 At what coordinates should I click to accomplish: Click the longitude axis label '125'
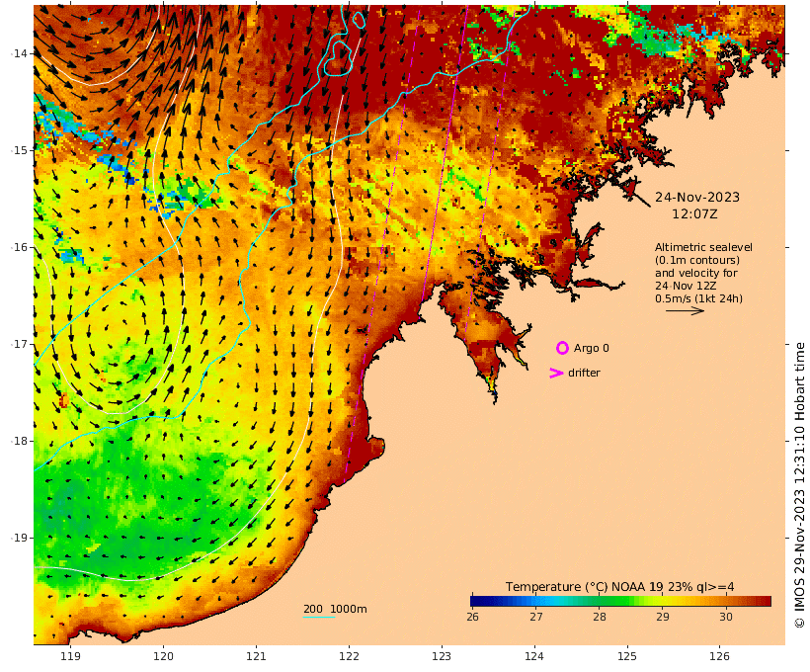(x=627, y=656)
